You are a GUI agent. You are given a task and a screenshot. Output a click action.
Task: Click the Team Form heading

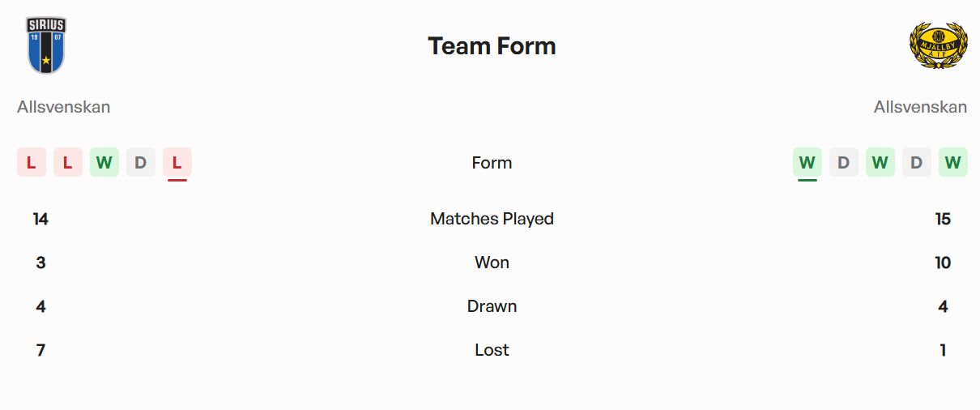pos(492,46)
